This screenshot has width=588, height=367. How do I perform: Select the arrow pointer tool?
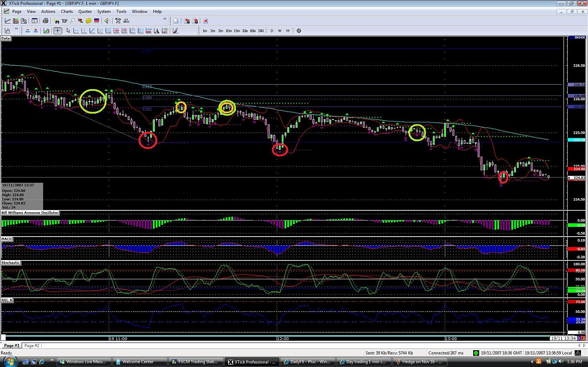coord(68,31)
